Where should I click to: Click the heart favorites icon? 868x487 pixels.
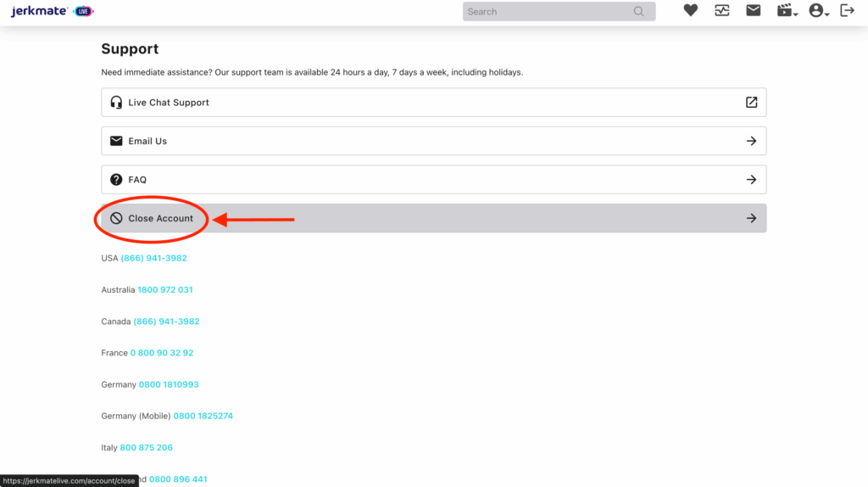tap(691, 11)
